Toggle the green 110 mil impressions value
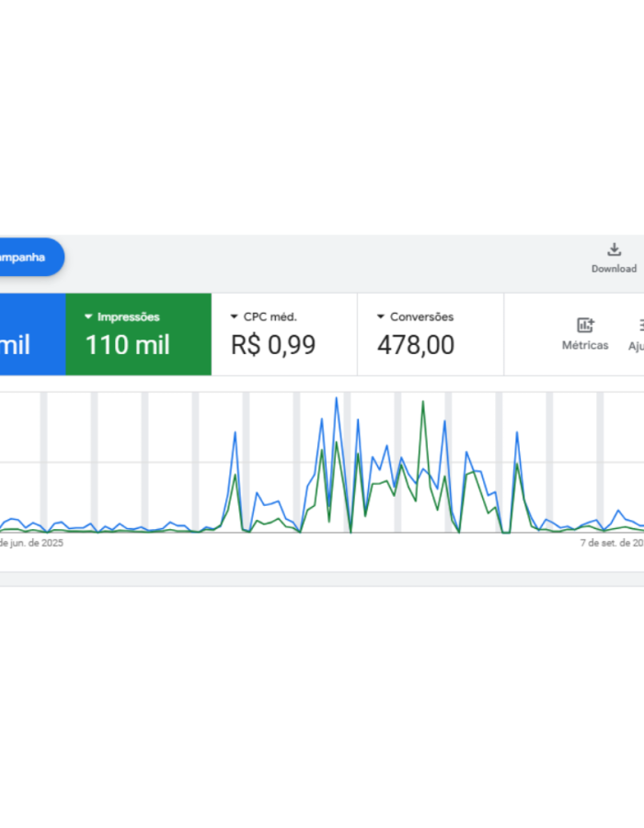The height and width of the screenshot is (828, 644). 127,345
